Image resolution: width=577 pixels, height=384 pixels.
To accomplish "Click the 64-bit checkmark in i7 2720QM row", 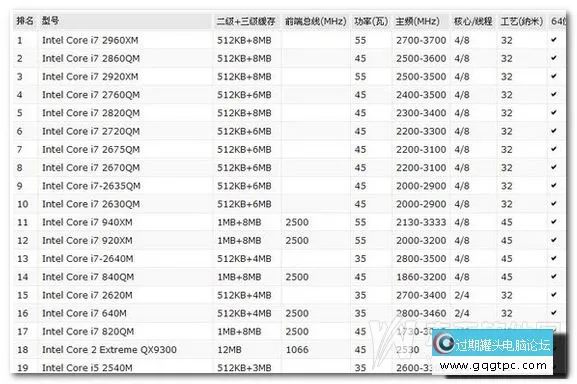I will coord(554,130).
